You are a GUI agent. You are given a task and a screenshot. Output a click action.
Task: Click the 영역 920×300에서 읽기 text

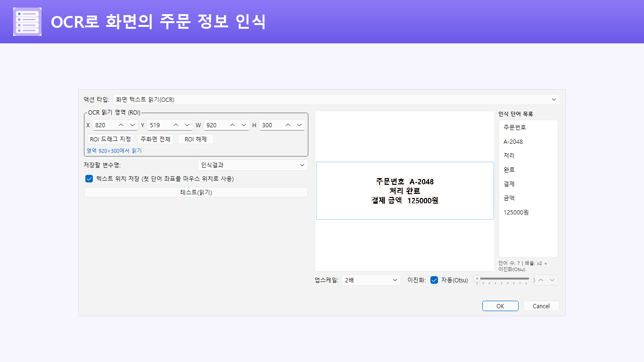pos(114,151)
